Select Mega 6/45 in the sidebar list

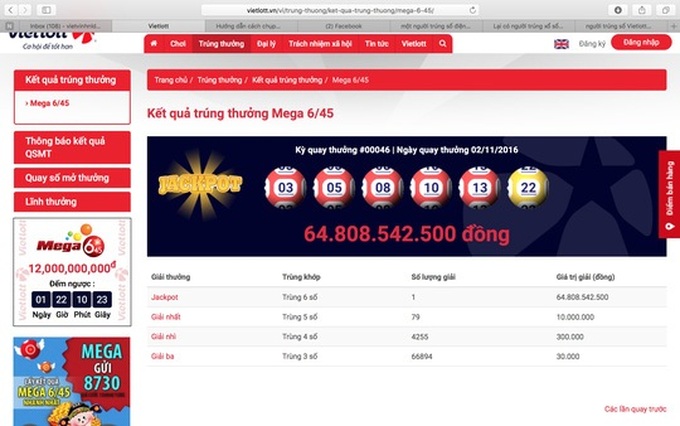47,103
